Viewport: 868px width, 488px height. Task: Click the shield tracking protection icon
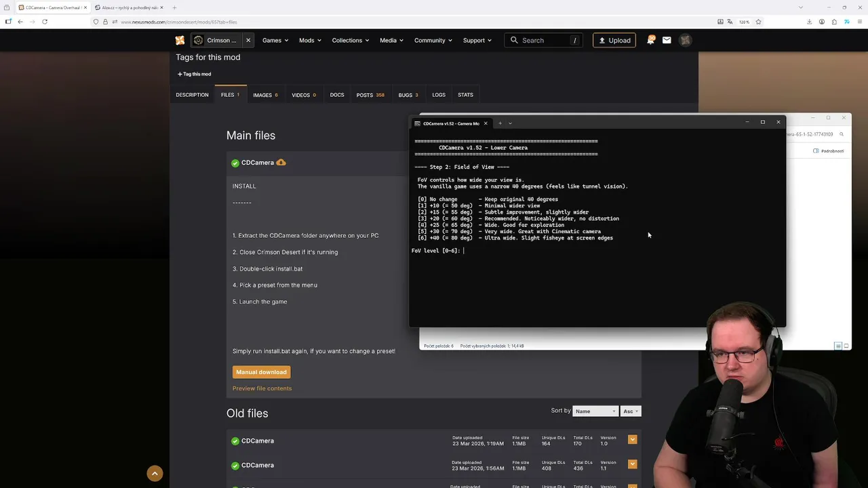pyautogui.click(x=96, y=22)
